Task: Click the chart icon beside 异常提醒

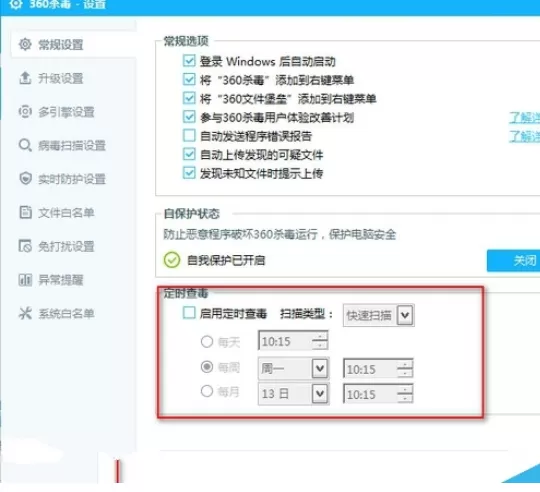Action: coord(25,279)
